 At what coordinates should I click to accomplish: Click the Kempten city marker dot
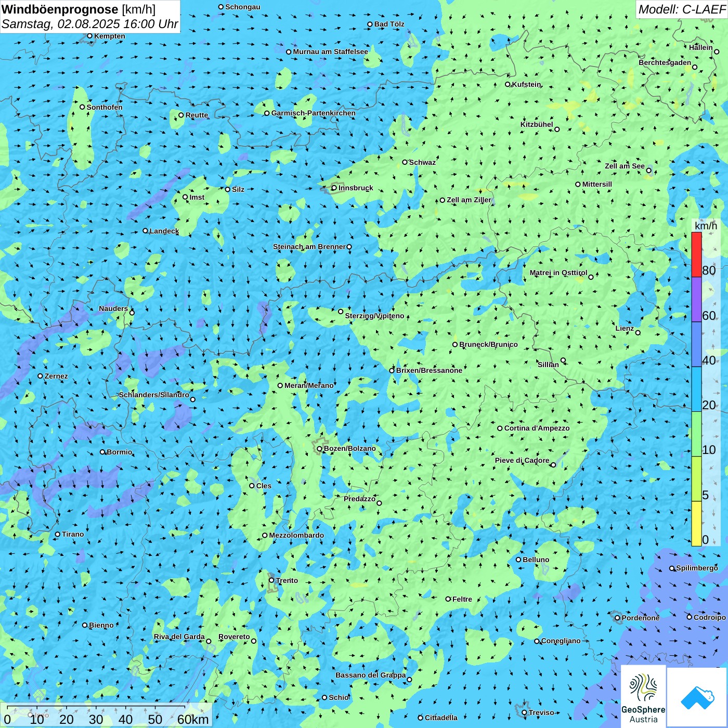[89, 36]
